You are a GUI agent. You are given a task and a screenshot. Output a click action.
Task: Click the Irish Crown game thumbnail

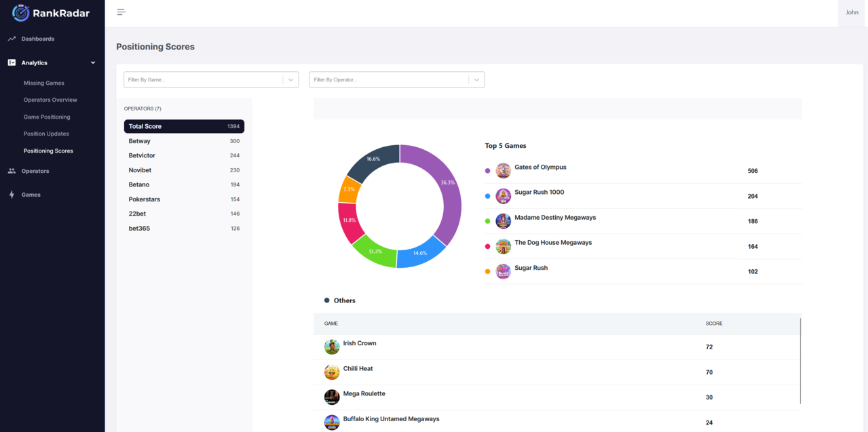(332, 347)
